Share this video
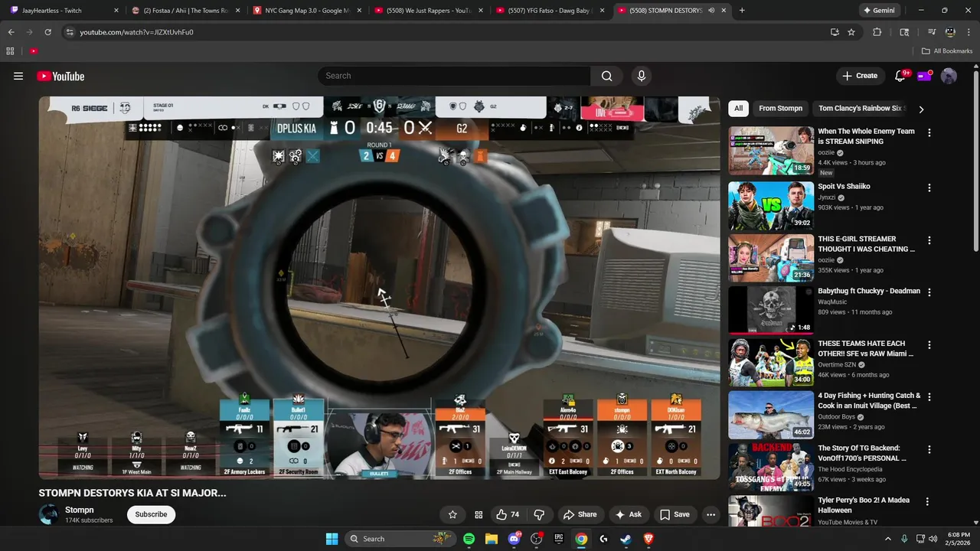This screenshot has width=980, height=551. click(580, 514)
